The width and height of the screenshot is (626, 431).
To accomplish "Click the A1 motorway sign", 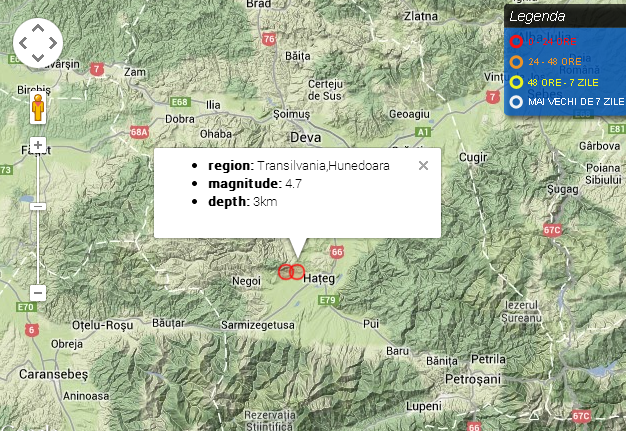I will coord(423,132).
